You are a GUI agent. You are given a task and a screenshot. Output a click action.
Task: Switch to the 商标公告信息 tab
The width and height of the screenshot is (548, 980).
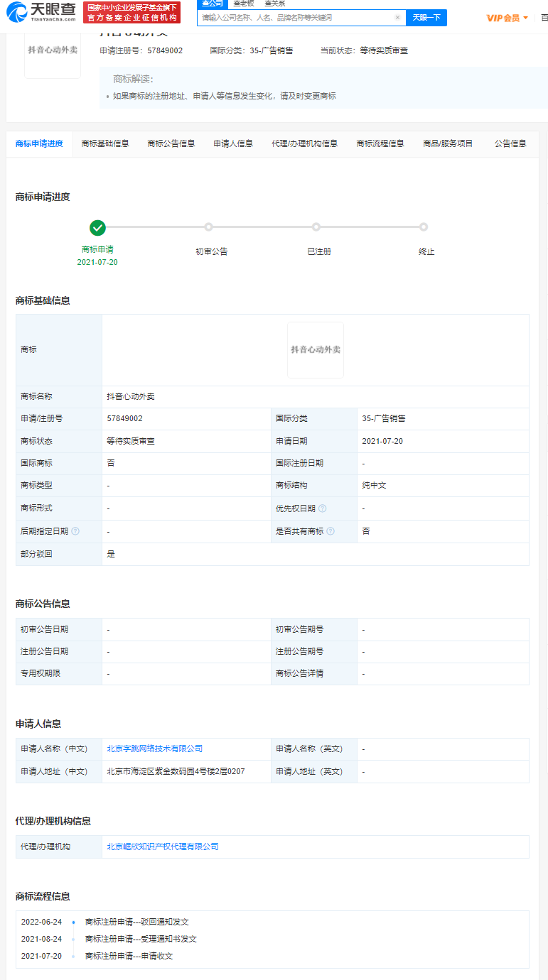(x=171, y=143)
